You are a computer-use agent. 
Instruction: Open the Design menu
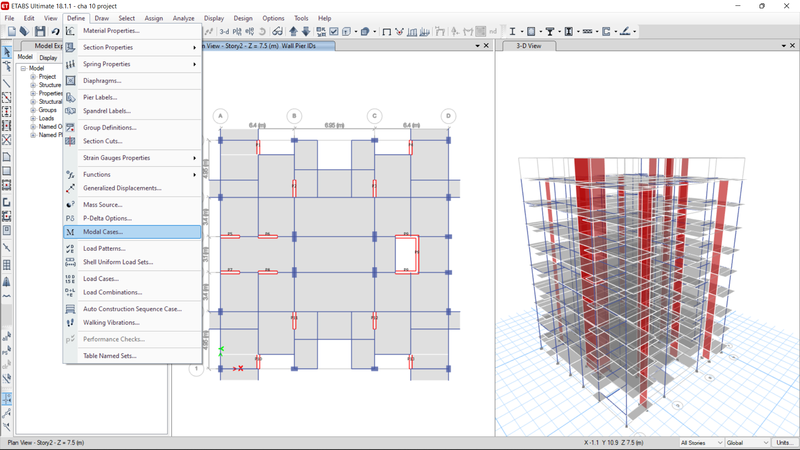[x=243, y=18]
